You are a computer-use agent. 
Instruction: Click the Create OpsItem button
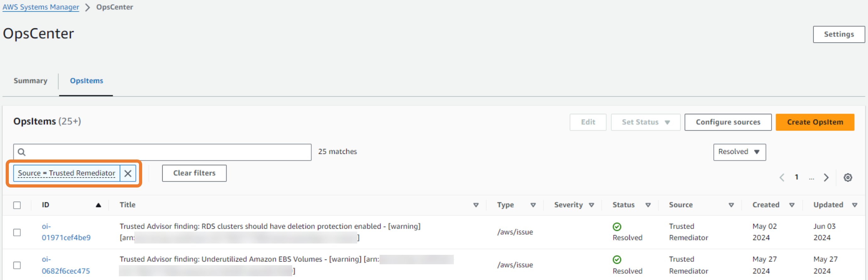815,122
